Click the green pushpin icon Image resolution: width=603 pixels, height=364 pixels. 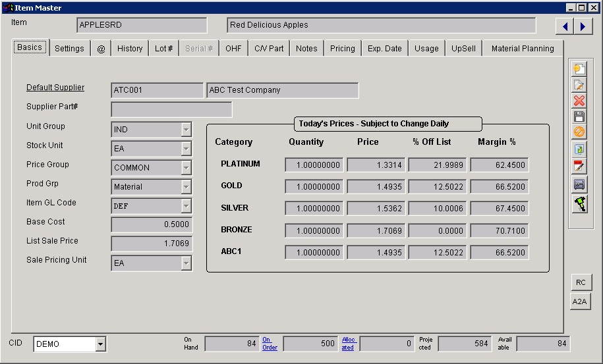[579, 203]
